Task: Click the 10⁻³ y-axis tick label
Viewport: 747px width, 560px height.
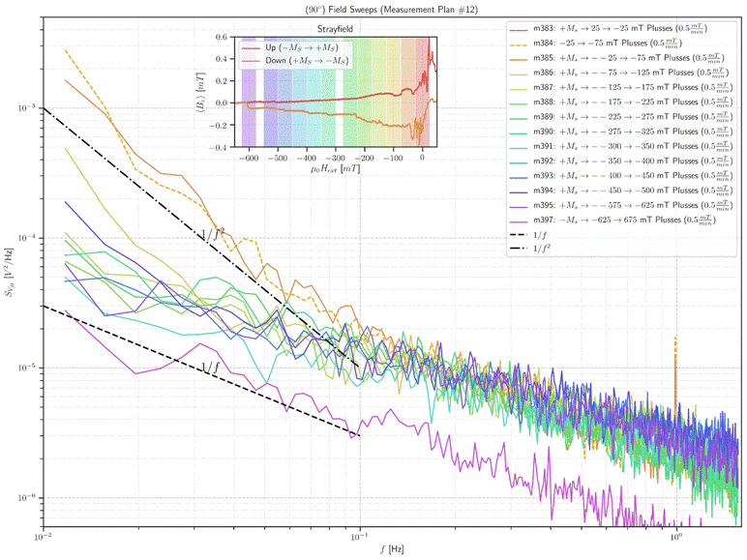Action: tap(24, 108)
